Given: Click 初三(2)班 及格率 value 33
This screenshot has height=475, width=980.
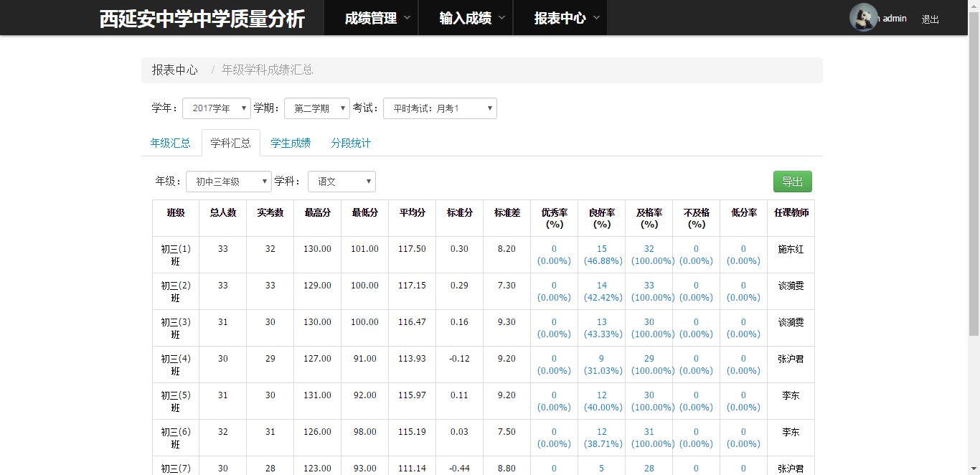Looking at the screenshot, I should (x=649, y=286).
